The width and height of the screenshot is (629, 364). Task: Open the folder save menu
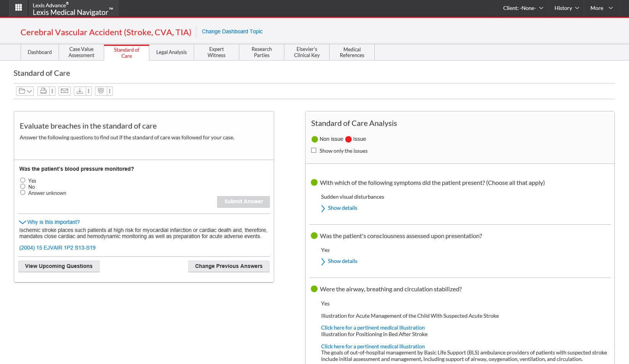point(25,91)
